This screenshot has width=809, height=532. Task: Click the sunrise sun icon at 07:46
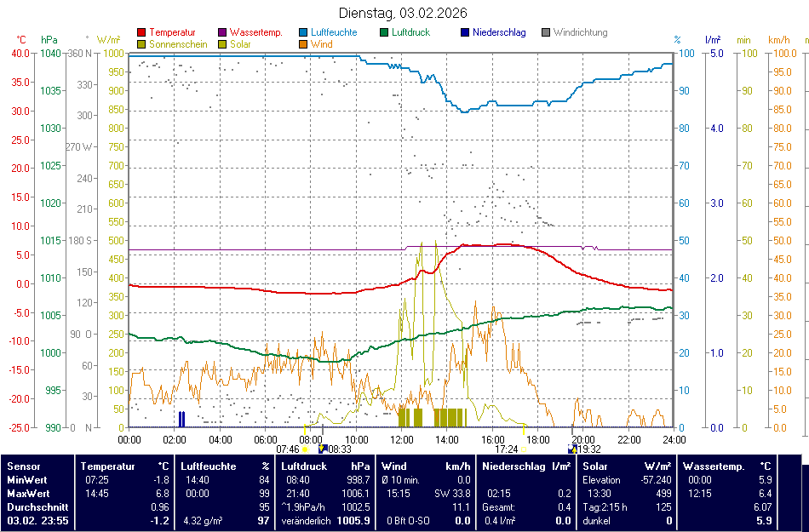pyautogui.click(x=306, y=449)
